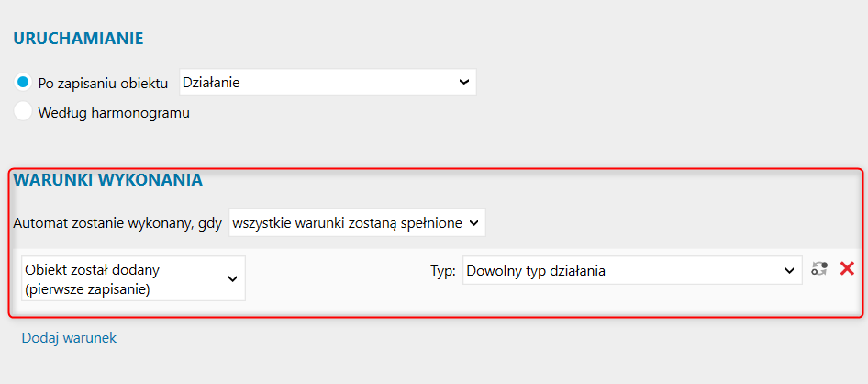This screenshot has width=868, height=384.
Task: Click the 'WARUNKI WYKONANIA' section heading
Action: click(x=107, y=180)
